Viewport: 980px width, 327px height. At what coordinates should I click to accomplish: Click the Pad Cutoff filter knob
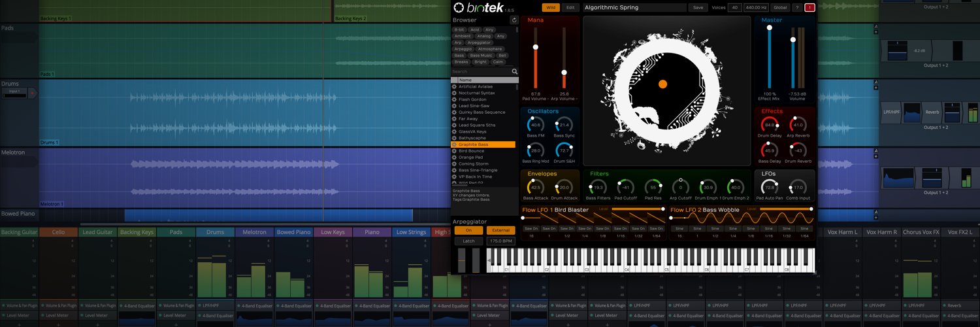[x=625, y=187]
